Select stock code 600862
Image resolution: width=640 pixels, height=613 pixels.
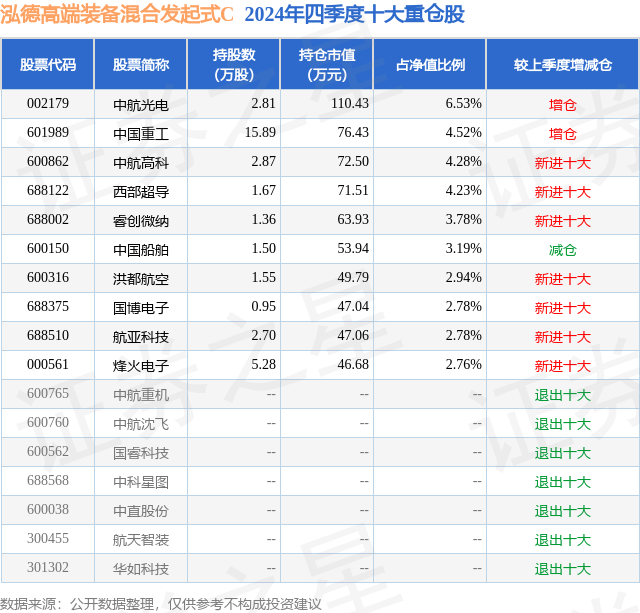click(48, 162)
